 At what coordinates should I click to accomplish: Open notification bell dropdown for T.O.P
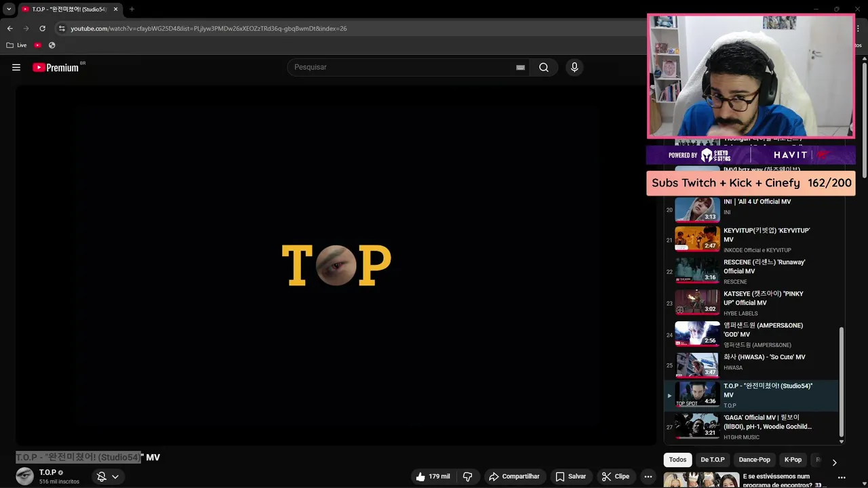click(107, 476)
